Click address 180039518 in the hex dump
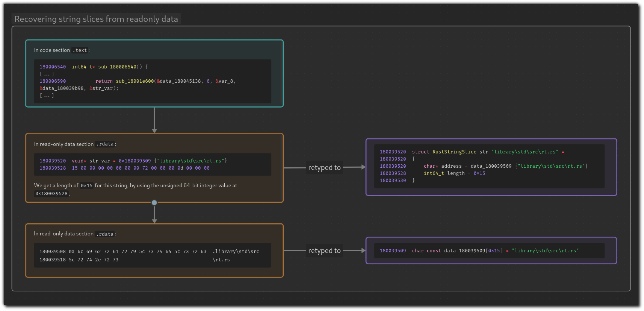 [52, 260]
